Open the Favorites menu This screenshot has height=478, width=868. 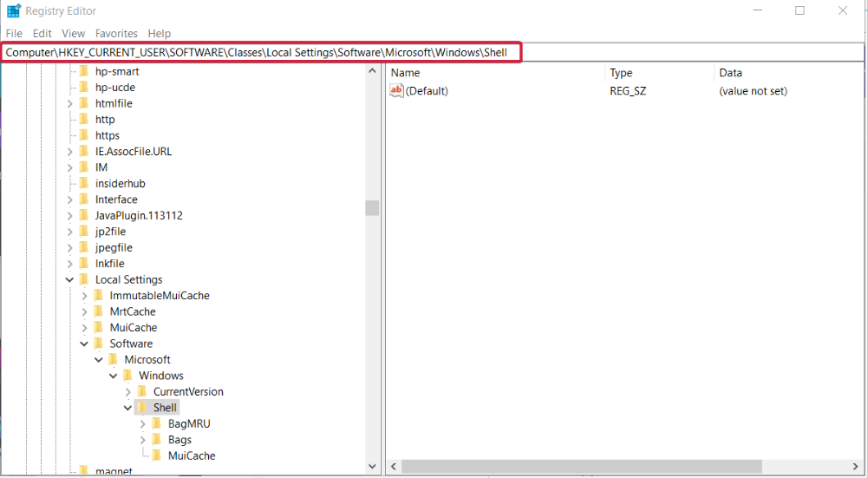[116, 33]
